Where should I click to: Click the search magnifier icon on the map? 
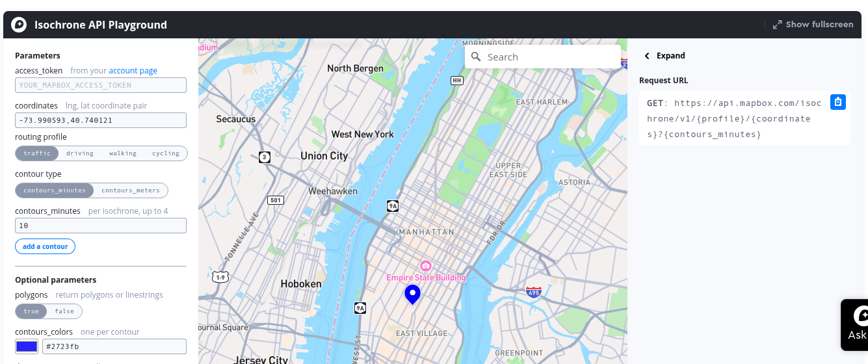(477, 57)
